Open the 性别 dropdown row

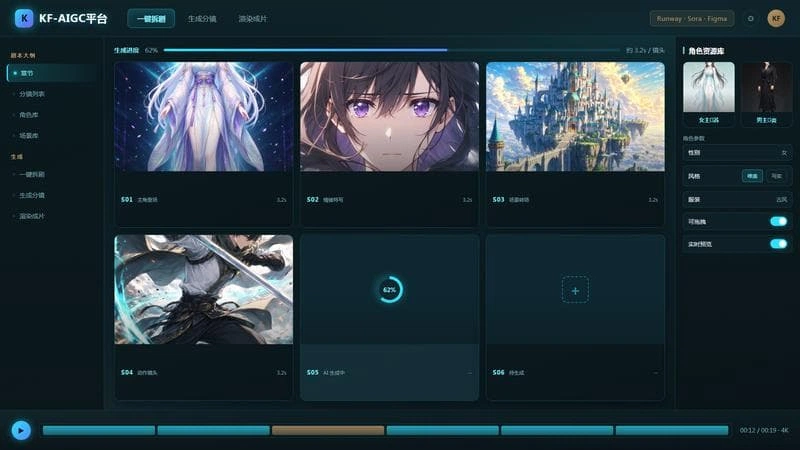[737, 153]
